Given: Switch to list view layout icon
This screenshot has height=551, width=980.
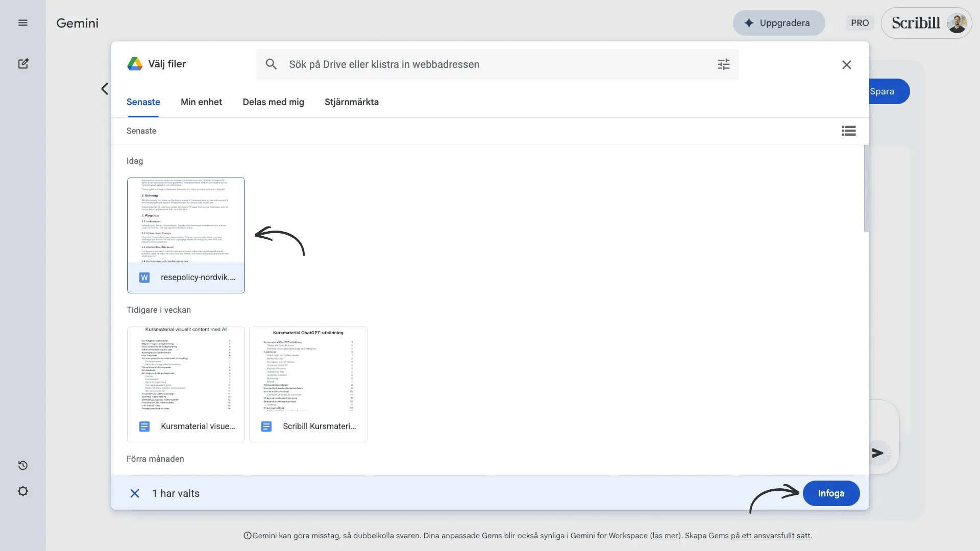Looking at the screenshot, I should click(x=849, y=131).
